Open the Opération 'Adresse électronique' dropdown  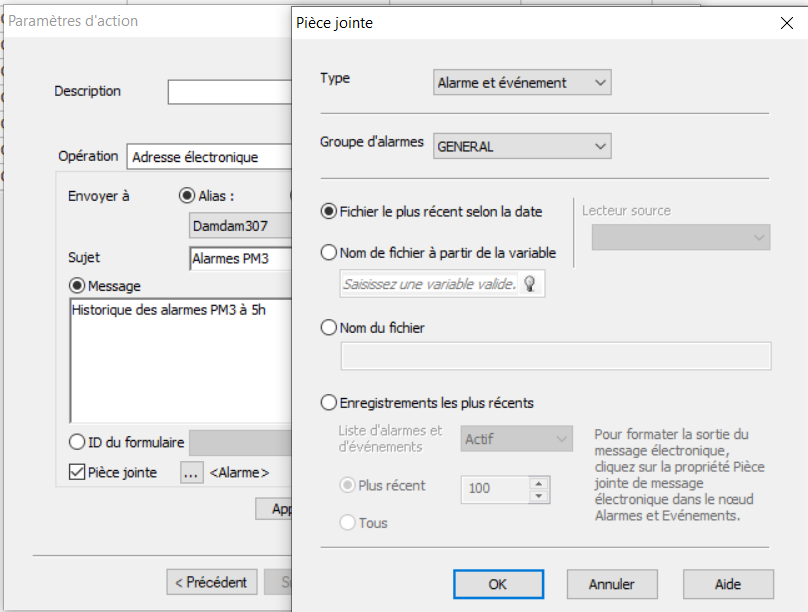point(210,157)
